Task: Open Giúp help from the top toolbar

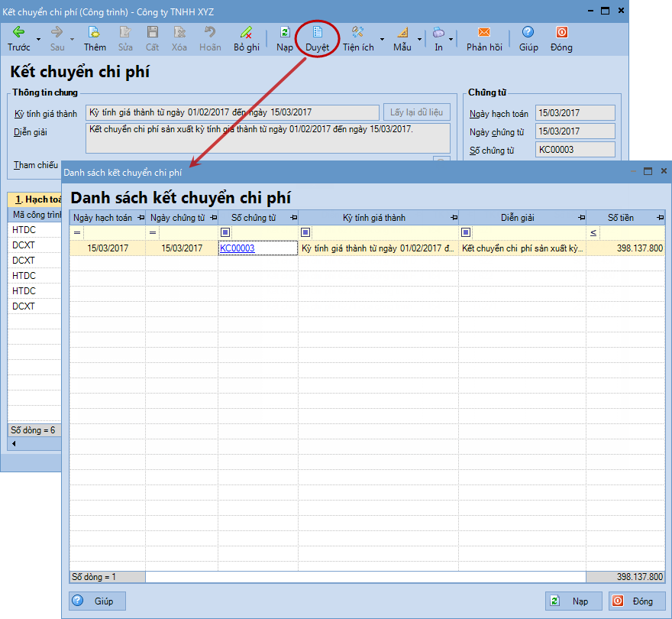Action: pos(528,32)
